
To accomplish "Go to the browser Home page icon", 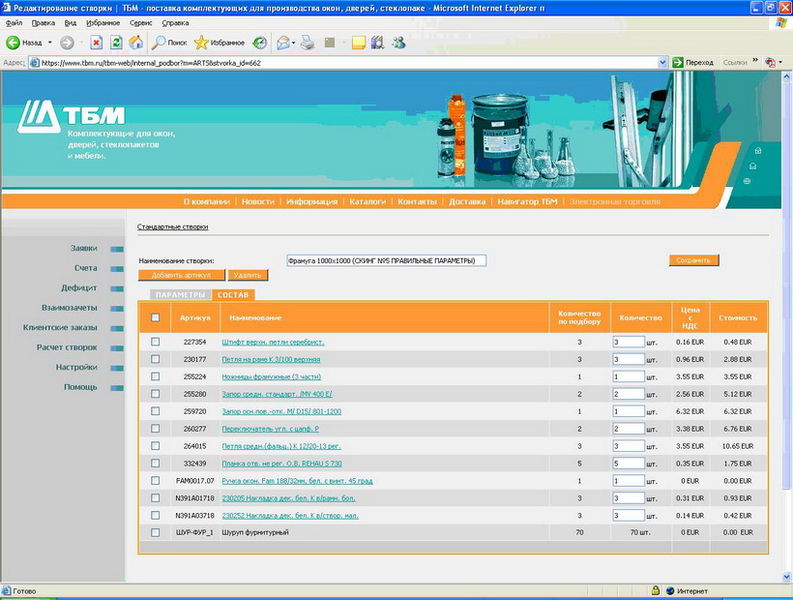I will pos(136,43).
